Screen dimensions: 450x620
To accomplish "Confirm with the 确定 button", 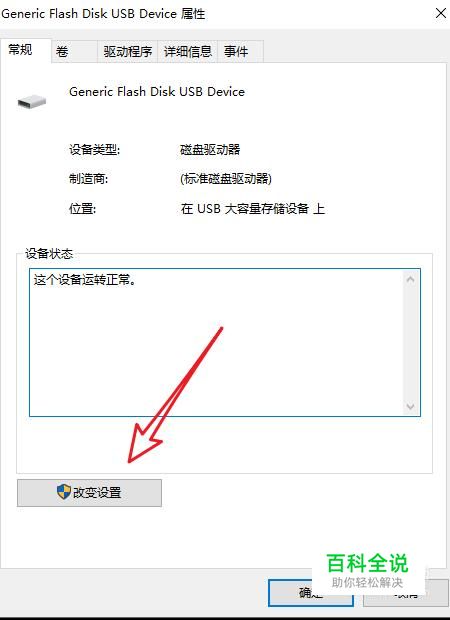I will (311, 593).
